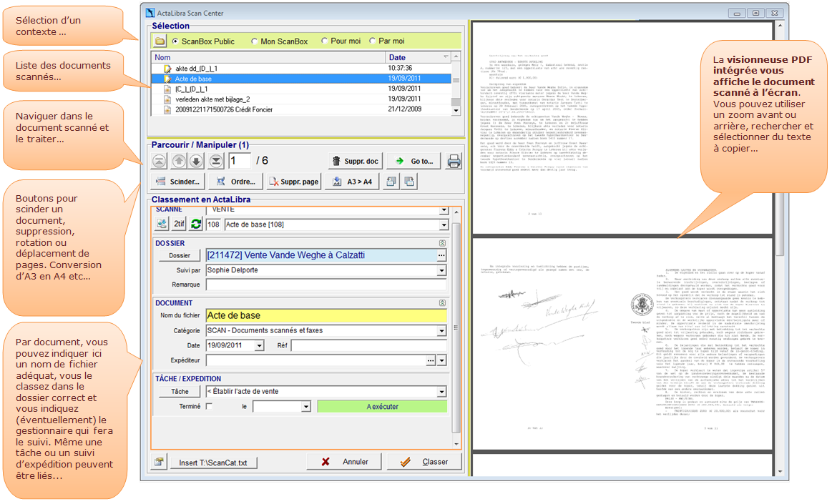Viewport: 832px width, 504px height.
Task: Select the 'akte dd_(D_)_1' row
Action: click(x=301, y=69)
